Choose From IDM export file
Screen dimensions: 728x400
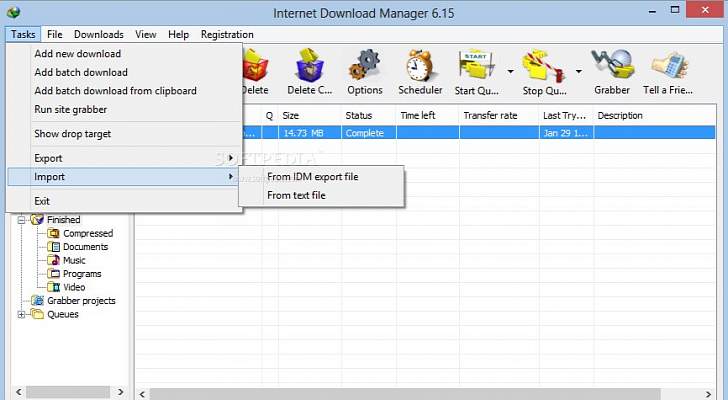312,177
